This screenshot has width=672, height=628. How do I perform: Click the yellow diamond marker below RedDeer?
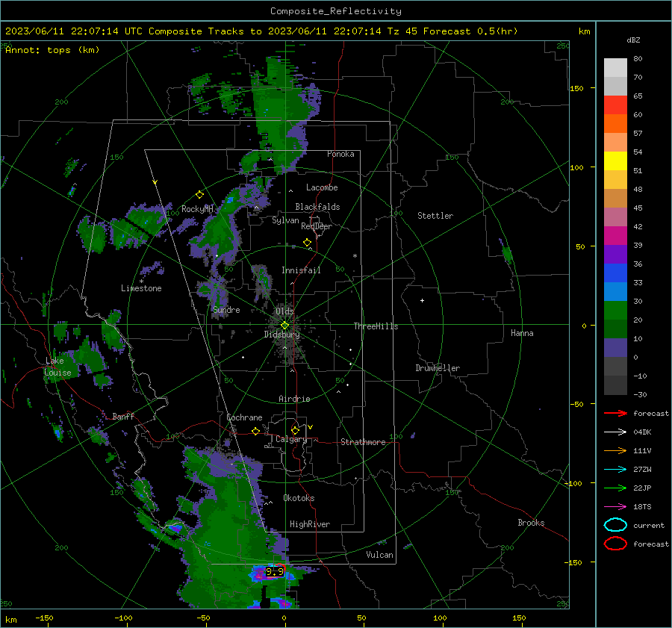coord(307,243)
